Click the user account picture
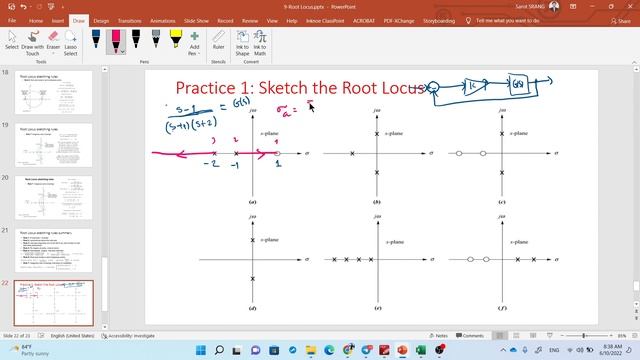640x360 pixels. pyautogui.click(x=554, y=7)
